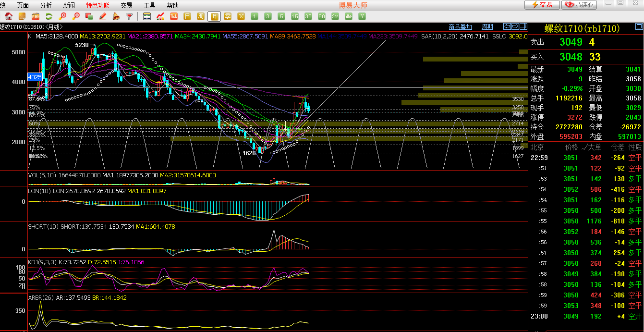Click the red funnel filter icon

(129, 16)
